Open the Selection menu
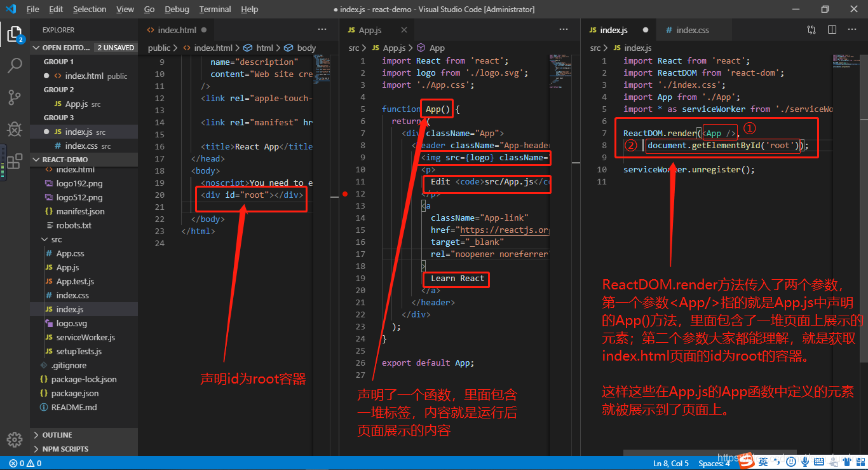Screen dimensions: 868x470 pos(90,10)
